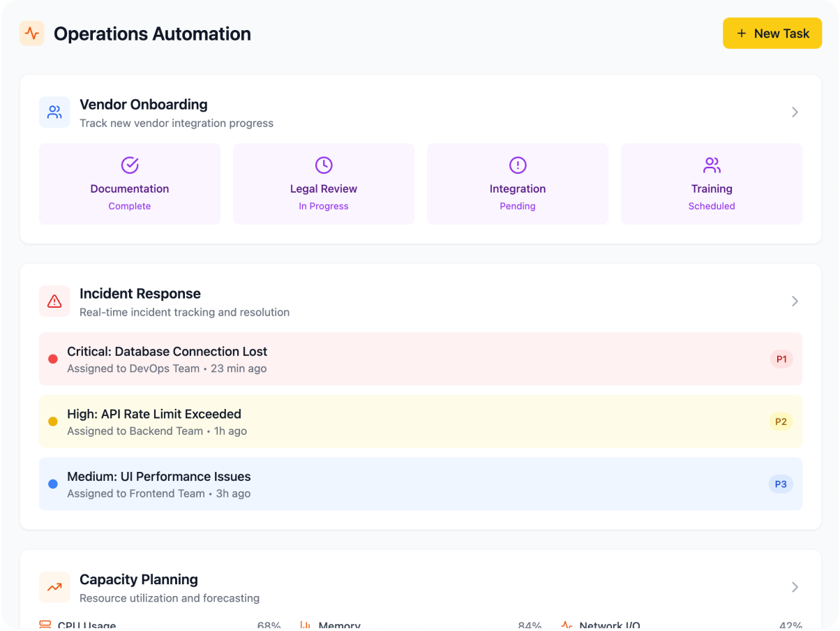Open High: API Rate Limit Exceeded incident
Screen dimensions: 840x631
(x=421, y=422)
